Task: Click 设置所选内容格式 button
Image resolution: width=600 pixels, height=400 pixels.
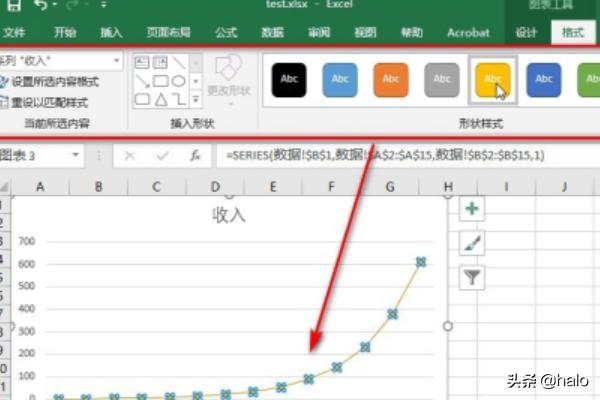Action: click(50, 82)
